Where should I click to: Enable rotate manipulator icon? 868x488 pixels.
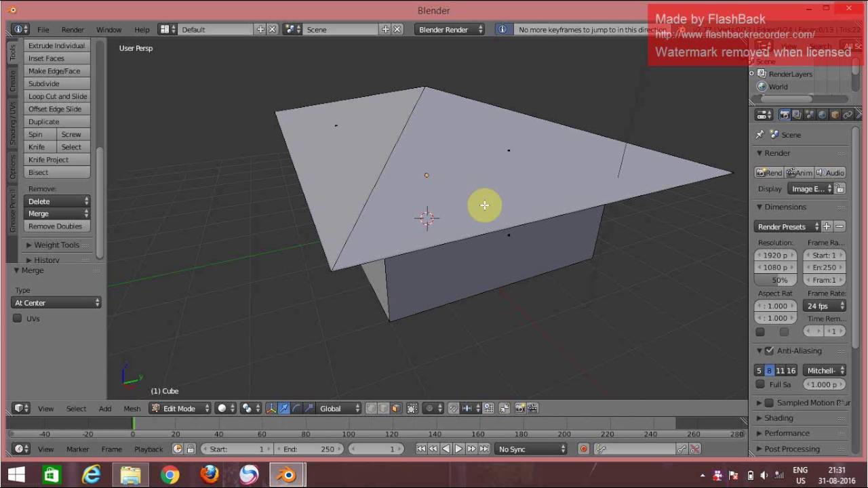tap(296, 408)
